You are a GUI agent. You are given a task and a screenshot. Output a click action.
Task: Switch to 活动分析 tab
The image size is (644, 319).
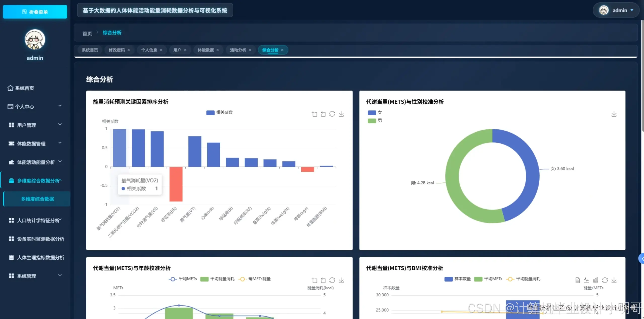(x=238, y=50)
